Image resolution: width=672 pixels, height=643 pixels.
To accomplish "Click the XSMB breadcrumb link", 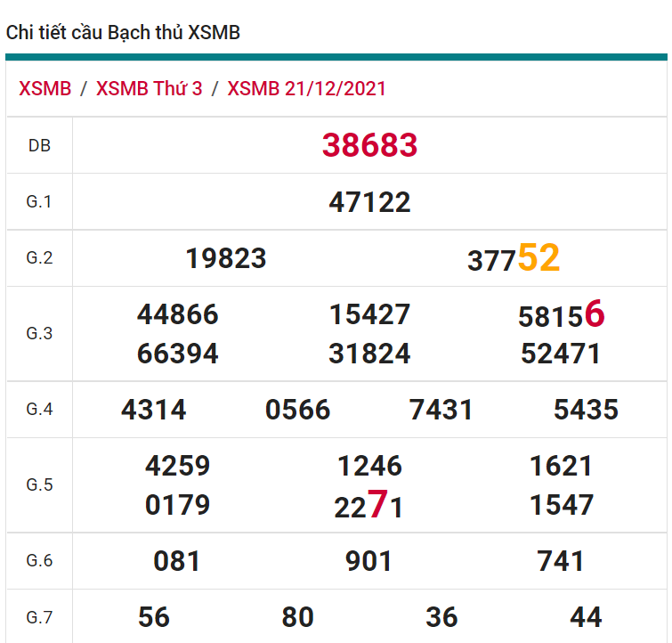I will tap(45, 88).
